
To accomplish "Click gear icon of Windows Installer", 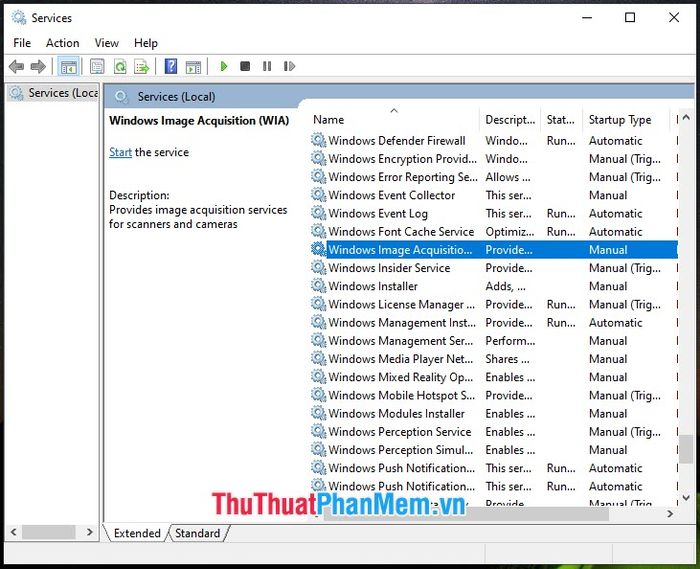I will 318,286.
